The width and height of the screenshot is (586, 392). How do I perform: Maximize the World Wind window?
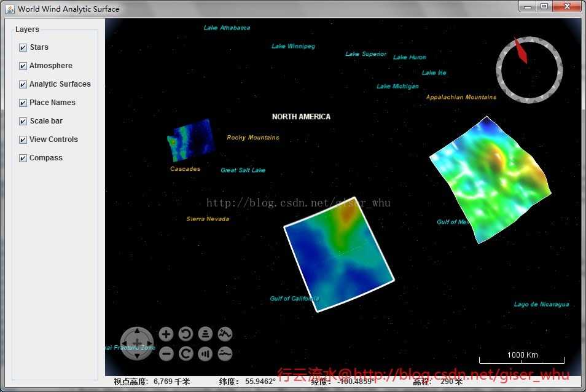click(x=544, y=7)
